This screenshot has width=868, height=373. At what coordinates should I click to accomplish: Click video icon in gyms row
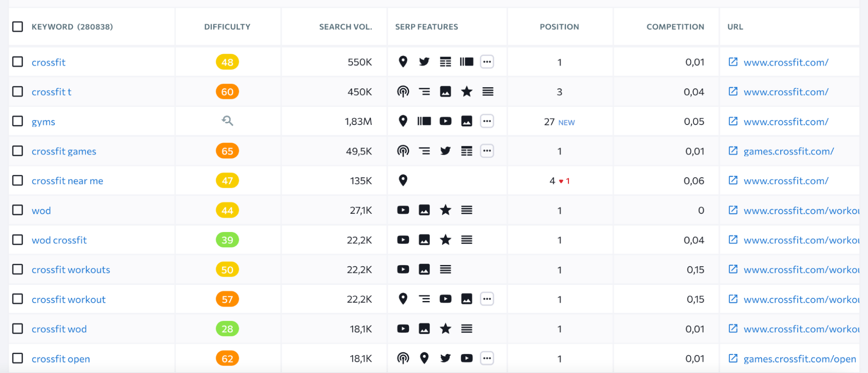pos(446,121)
